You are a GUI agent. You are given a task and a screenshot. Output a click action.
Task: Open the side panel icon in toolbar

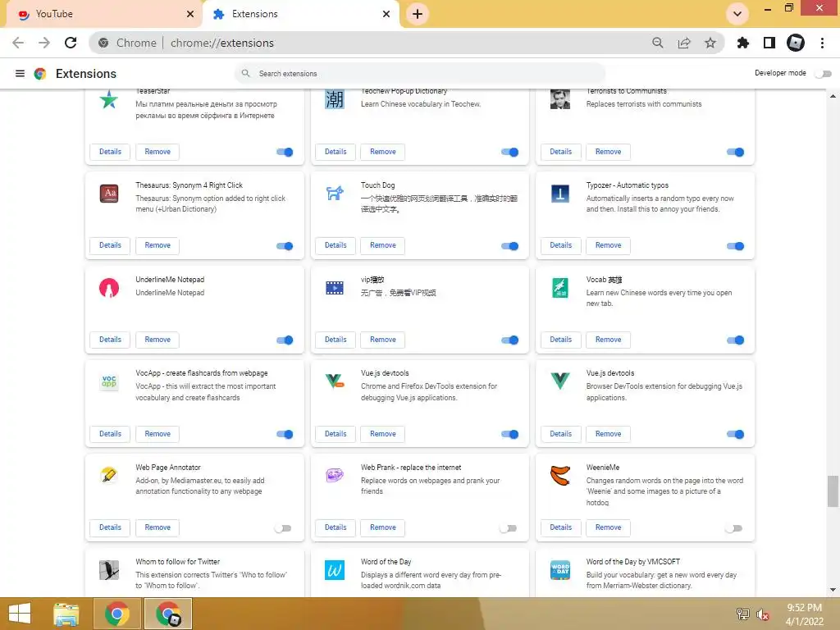[x=769, y=43]
